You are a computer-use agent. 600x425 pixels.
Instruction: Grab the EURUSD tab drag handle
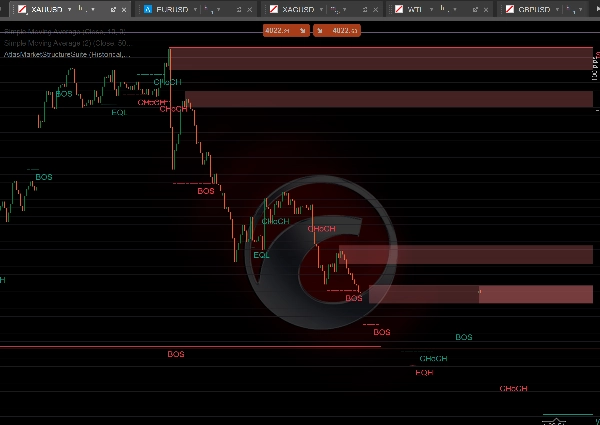pyautogui.click(x=139, y=10)
